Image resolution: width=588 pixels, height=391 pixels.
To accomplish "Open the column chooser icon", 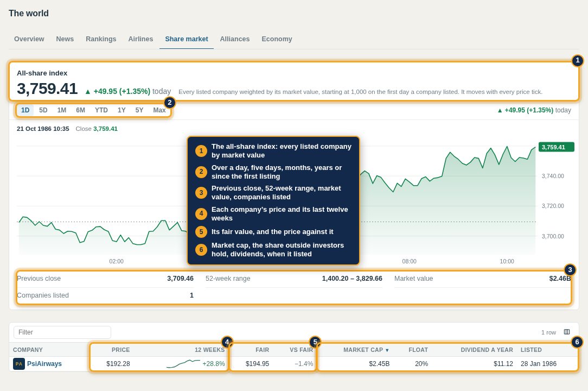I will (x=567, y=332).
